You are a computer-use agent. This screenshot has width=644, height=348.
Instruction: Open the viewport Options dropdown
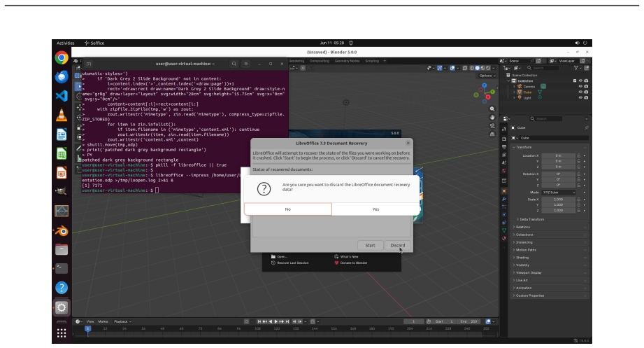tap(487, 76)
